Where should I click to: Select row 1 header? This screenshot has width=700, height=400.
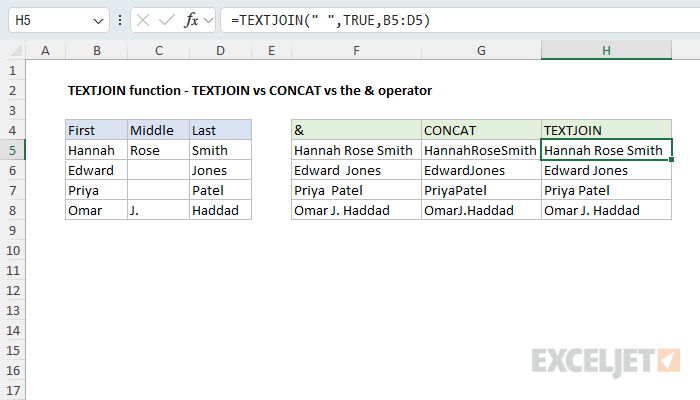tap(12, 70)
